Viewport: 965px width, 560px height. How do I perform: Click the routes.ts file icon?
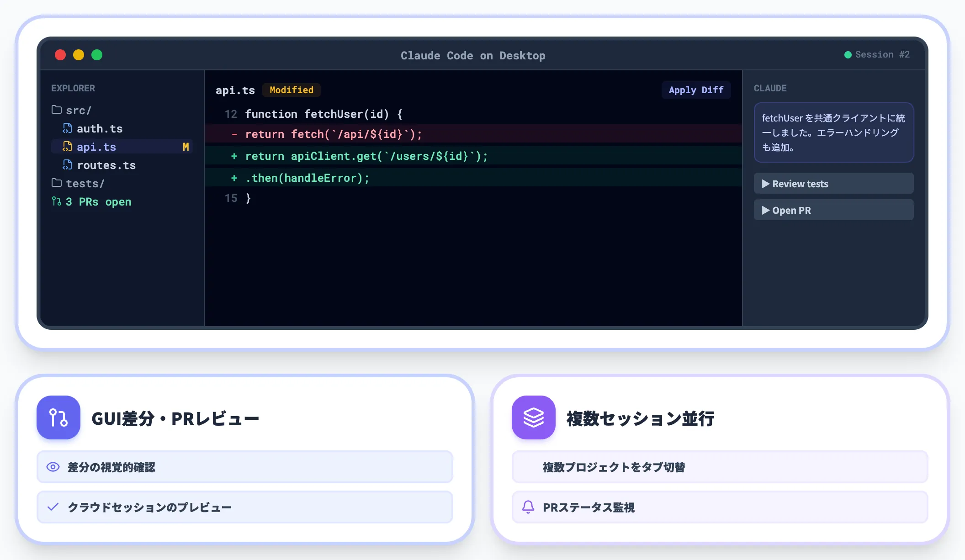[x=67, y=165]
